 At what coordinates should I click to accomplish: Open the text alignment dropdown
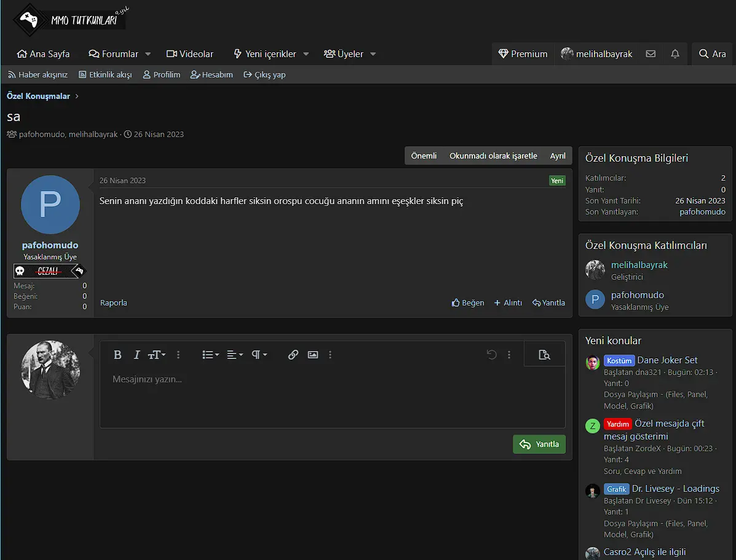[234, 355]
